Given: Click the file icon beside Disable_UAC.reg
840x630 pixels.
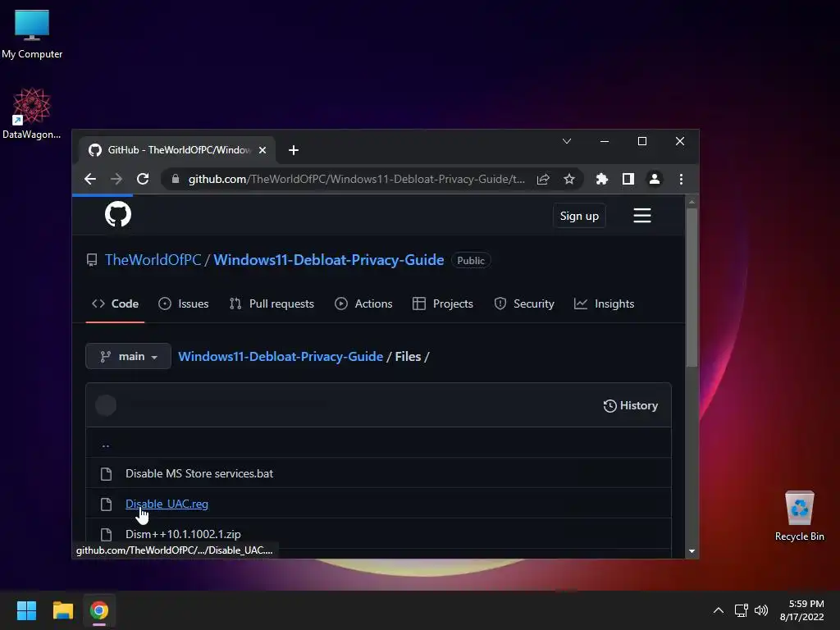Looking at the screenshot, I should point(106,504).
